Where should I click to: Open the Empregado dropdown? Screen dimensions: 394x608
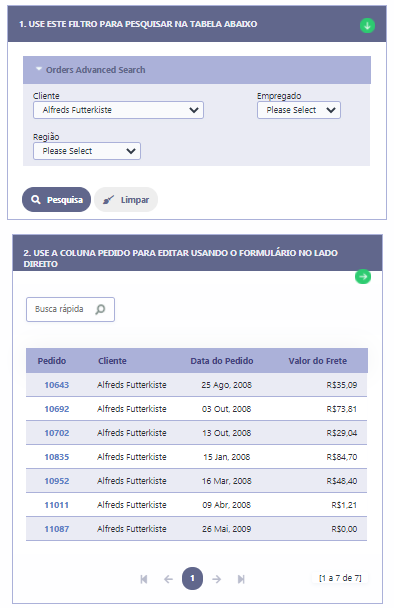[x=299, y=110]
